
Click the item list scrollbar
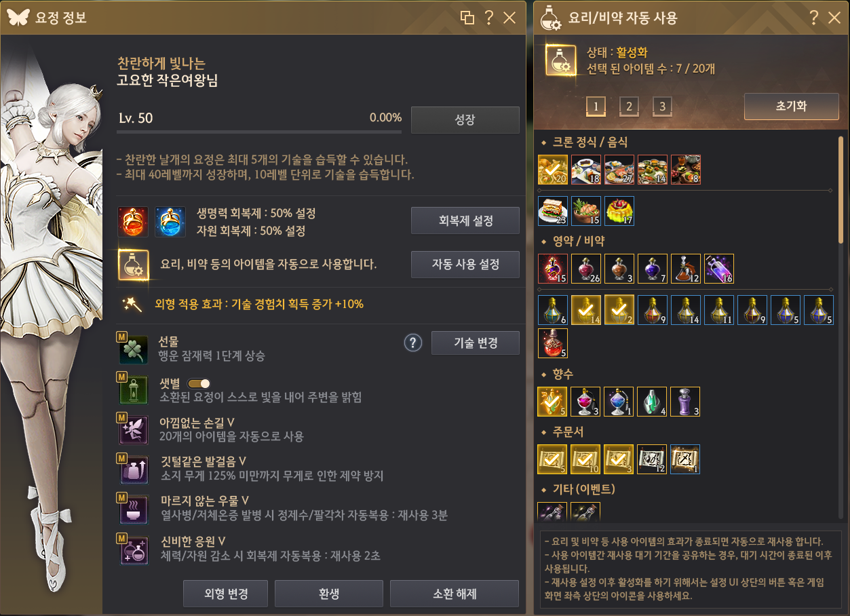pyautogui.click(x=841, y=190)
